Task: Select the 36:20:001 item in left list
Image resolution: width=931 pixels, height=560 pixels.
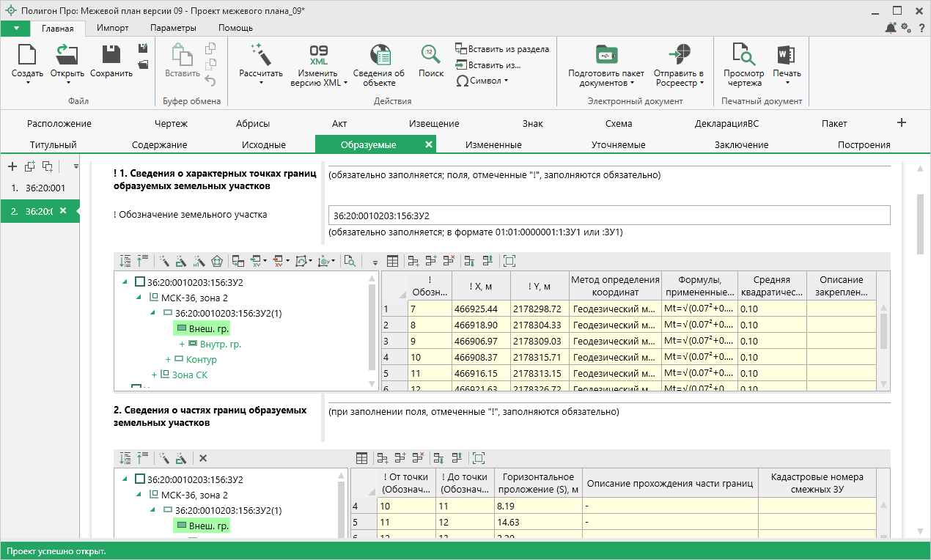Action: point(45,188)
